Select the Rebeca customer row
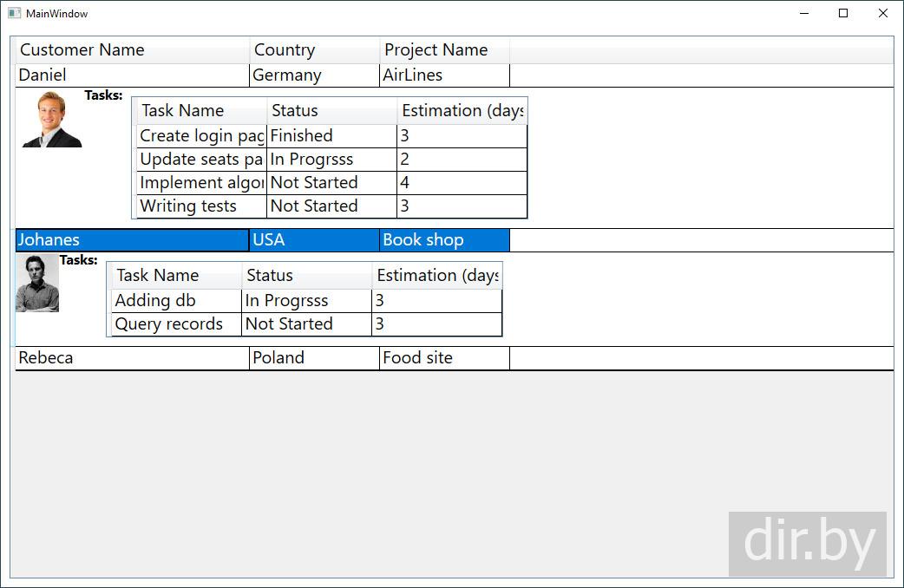This screenshot has width=904, height=588. [x=132, y=358]
